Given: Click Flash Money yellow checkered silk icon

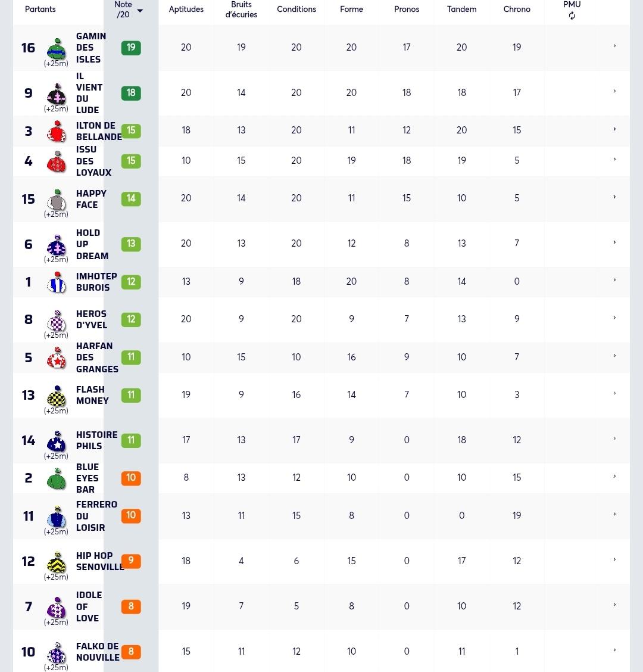Looking at the screenshot, I should [x=57, y=396].
